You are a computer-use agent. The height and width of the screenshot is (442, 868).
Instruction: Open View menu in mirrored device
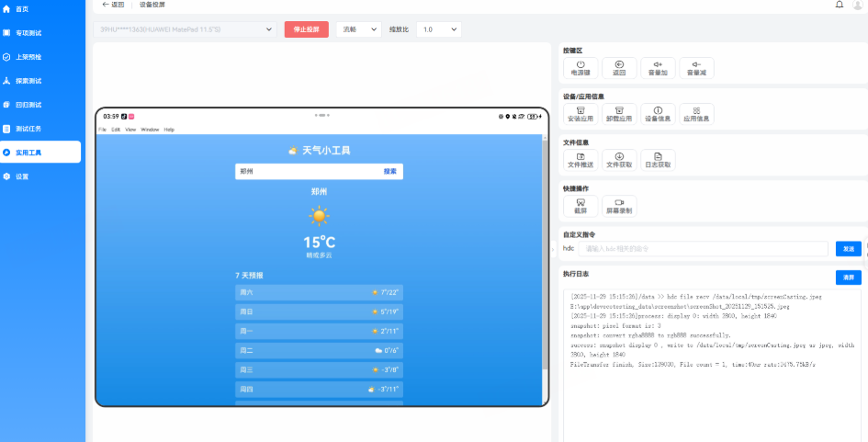[130, 130]
